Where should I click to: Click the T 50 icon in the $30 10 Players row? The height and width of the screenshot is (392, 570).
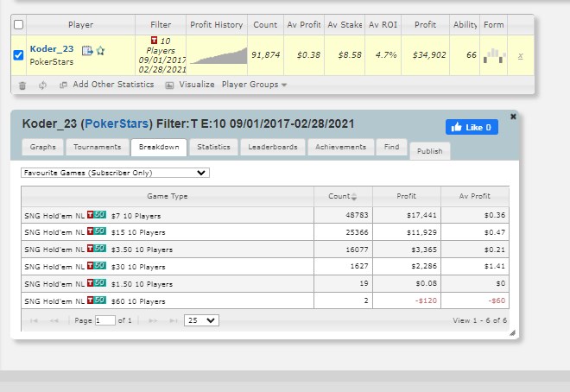97,266
